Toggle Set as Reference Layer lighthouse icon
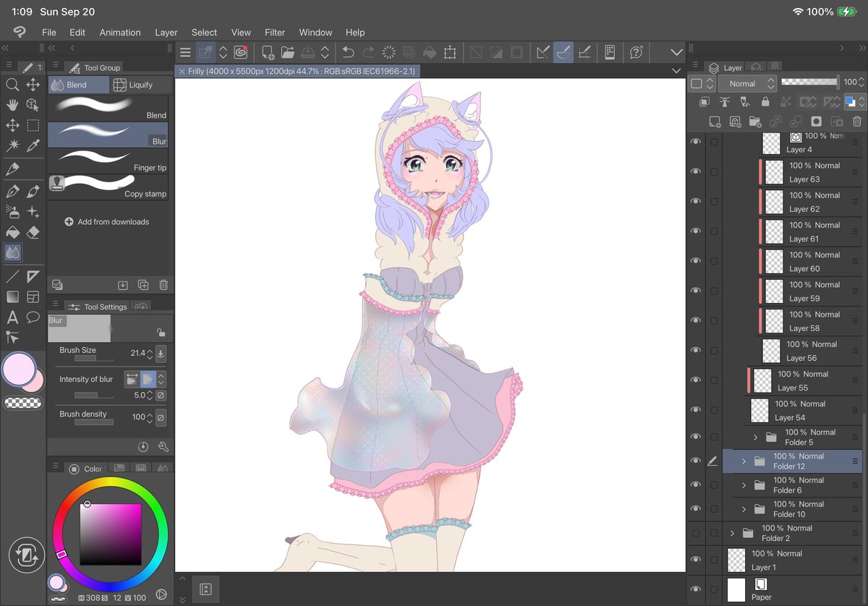The image size is (868, 606). tap(724, 103)
